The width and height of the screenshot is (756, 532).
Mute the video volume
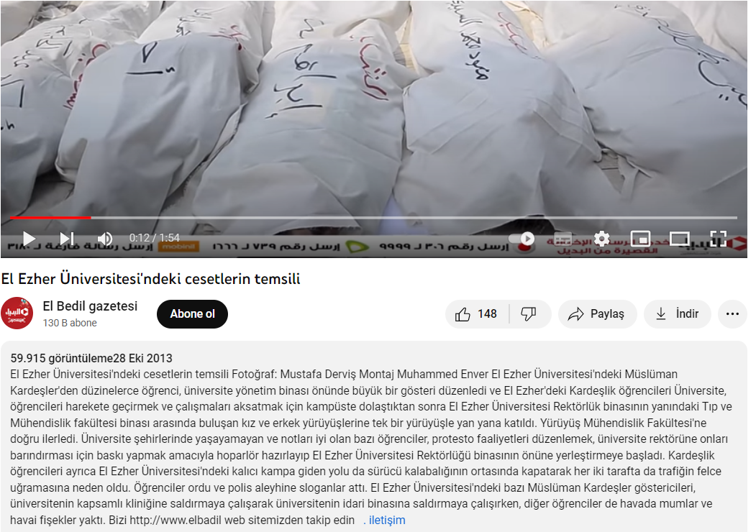[104, 239]
